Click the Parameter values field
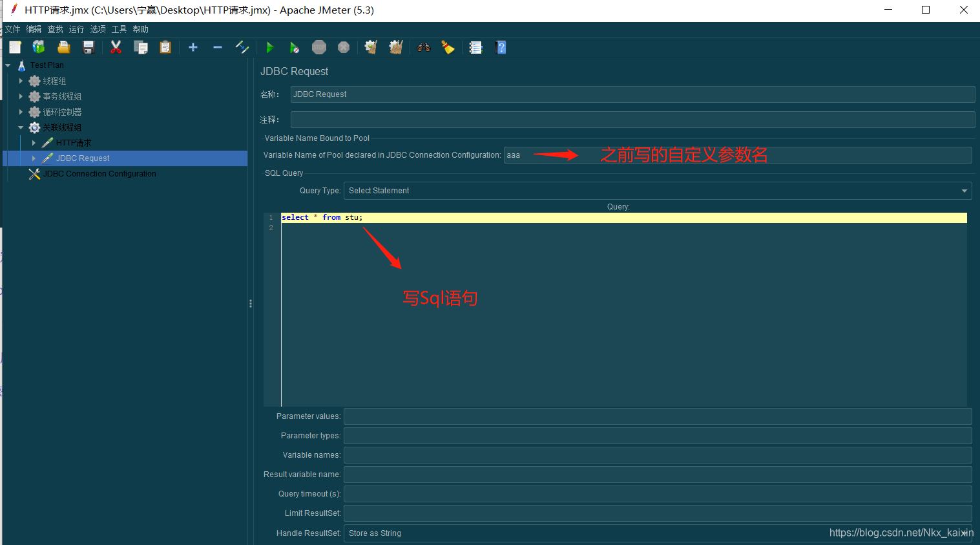The width and height of the screenshot is (980, 545). point(658,416)
